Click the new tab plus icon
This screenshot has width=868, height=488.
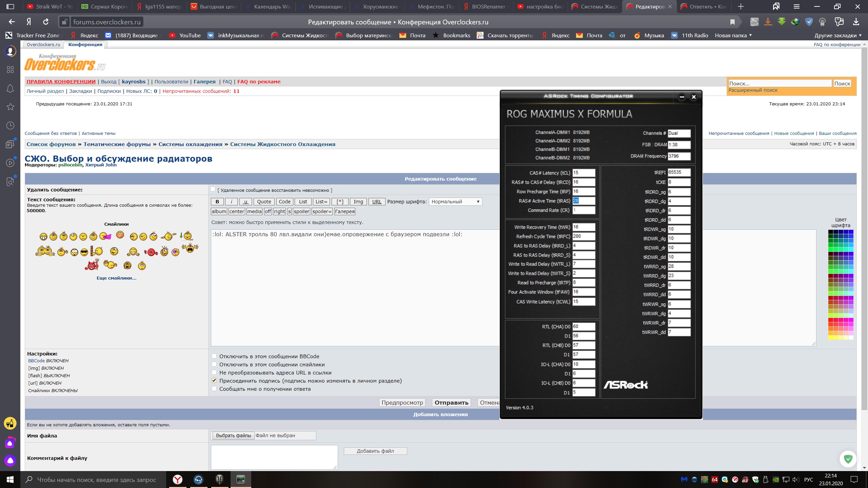pos(741,6)
